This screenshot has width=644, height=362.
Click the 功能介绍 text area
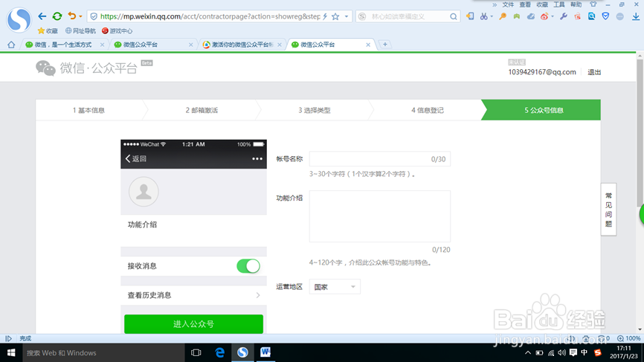[379, 216]
